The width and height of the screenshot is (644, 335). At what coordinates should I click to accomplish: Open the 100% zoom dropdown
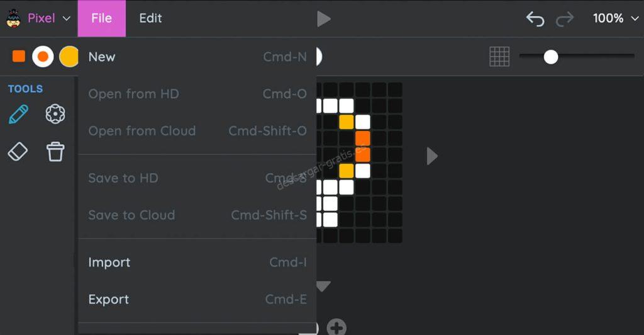(x=616, y=18)
